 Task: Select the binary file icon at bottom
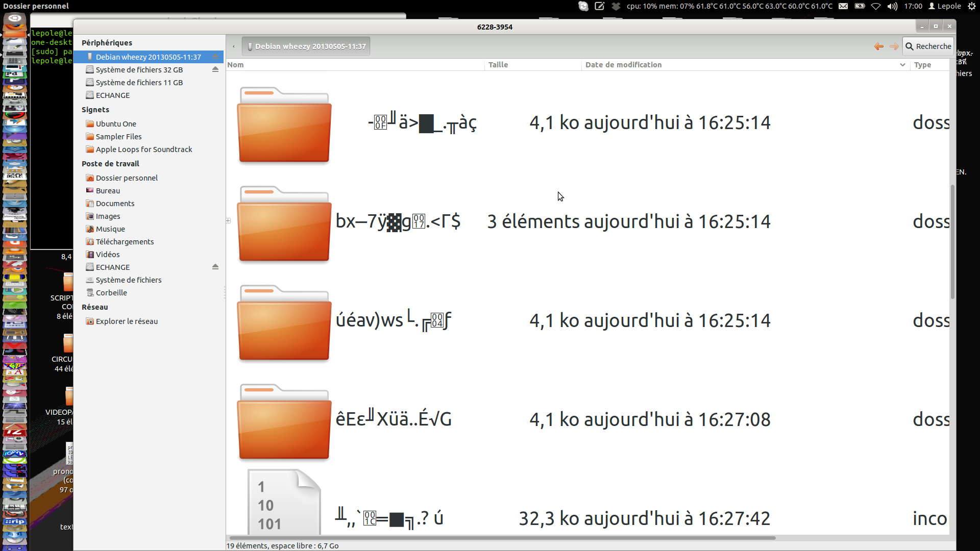click(x=284, y=503)
